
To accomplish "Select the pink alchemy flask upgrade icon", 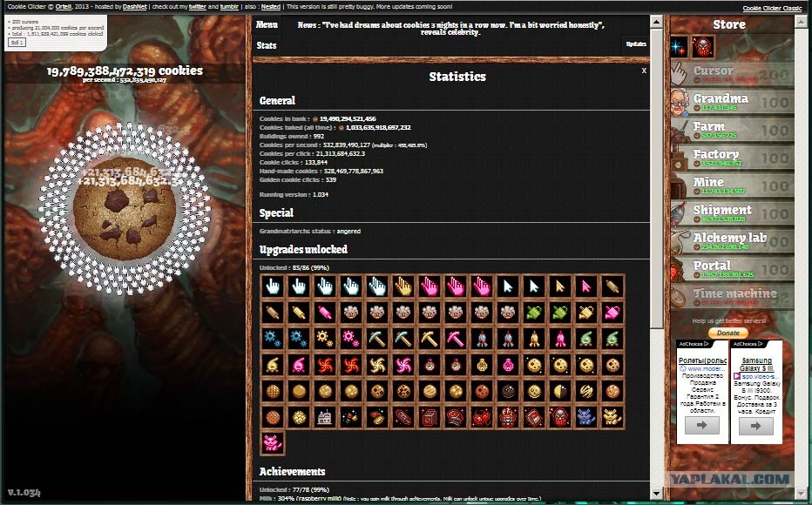I will [298, 365].
